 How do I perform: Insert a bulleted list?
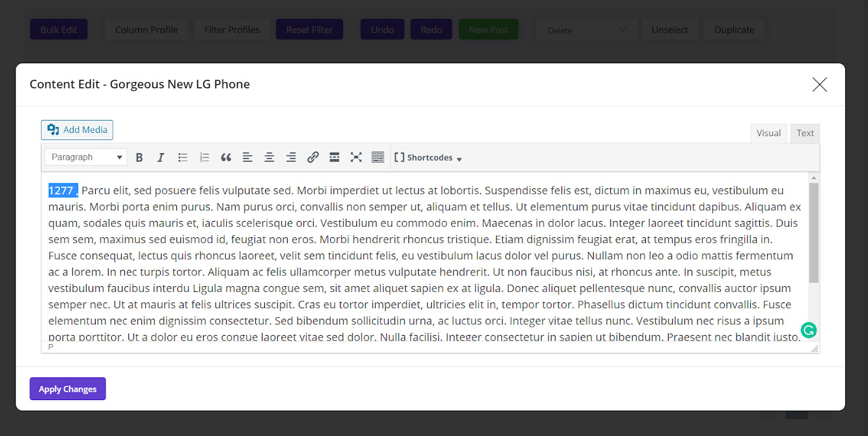pyautogui.click(x=183, y=157)
